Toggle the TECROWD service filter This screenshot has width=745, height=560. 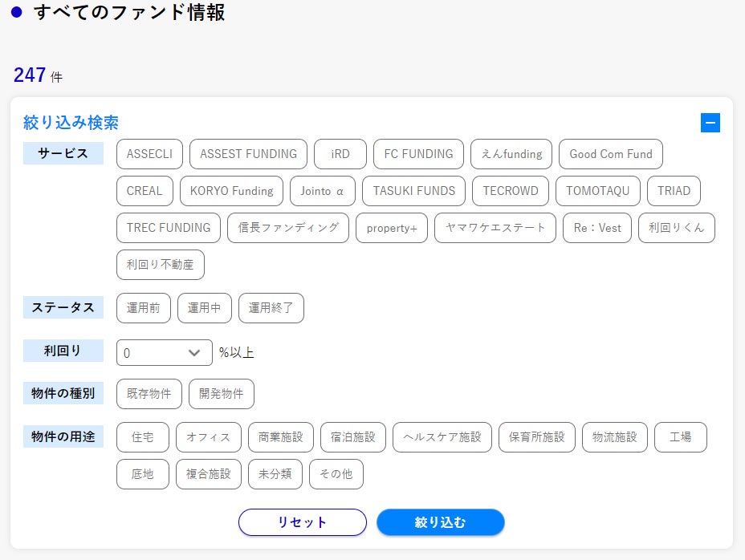pyautogui.click(x=511, y=191)
